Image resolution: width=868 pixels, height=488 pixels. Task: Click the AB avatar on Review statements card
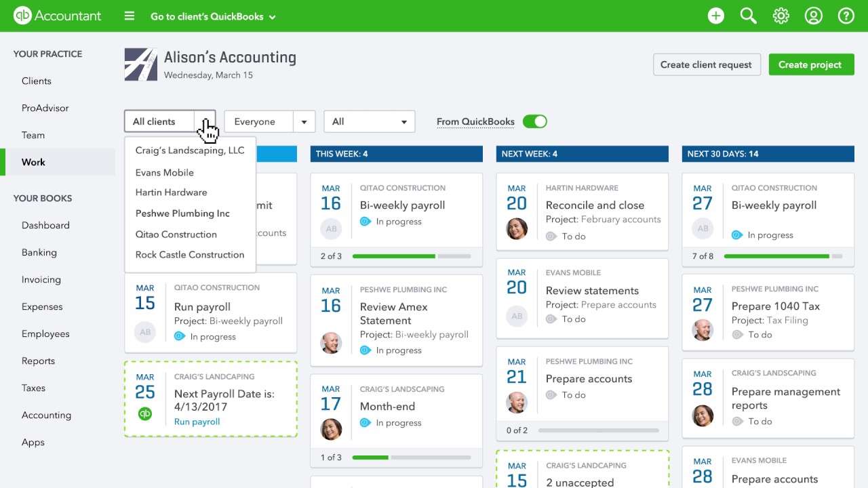point(517,316)
